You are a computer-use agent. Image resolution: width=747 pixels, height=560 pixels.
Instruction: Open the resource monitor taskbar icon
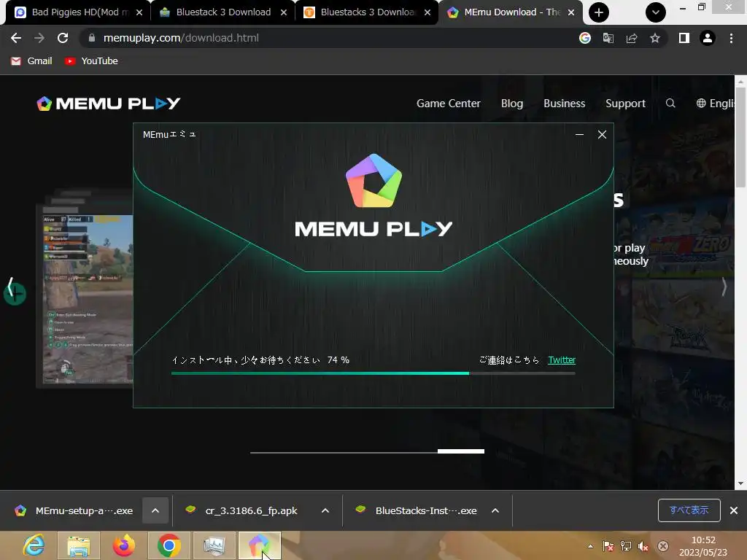214,545
